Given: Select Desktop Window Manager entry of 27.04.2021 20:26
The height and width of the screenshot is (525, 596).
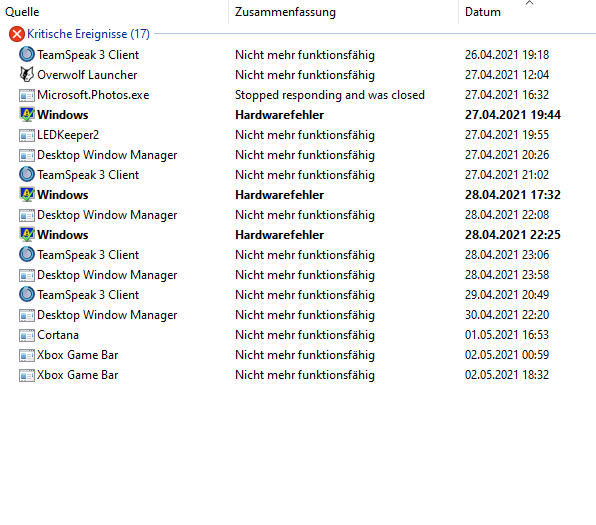Looking at the screenshot, I should pyautogui.click(x=107, y=155).
